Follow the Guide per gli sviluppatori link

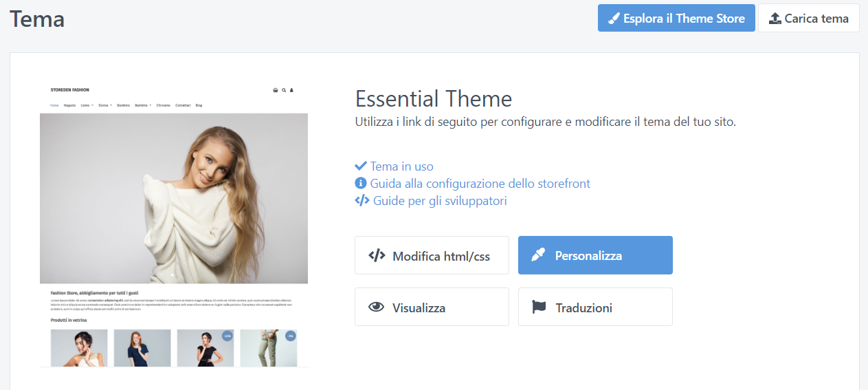coord(440,201)
